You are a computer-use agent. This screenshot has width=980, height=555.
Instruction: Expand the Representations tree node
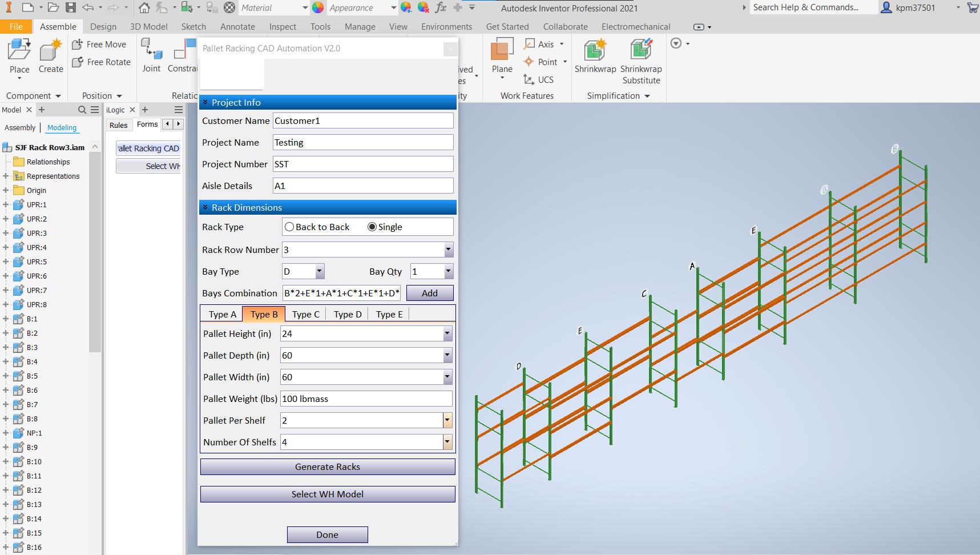(6, 176)
